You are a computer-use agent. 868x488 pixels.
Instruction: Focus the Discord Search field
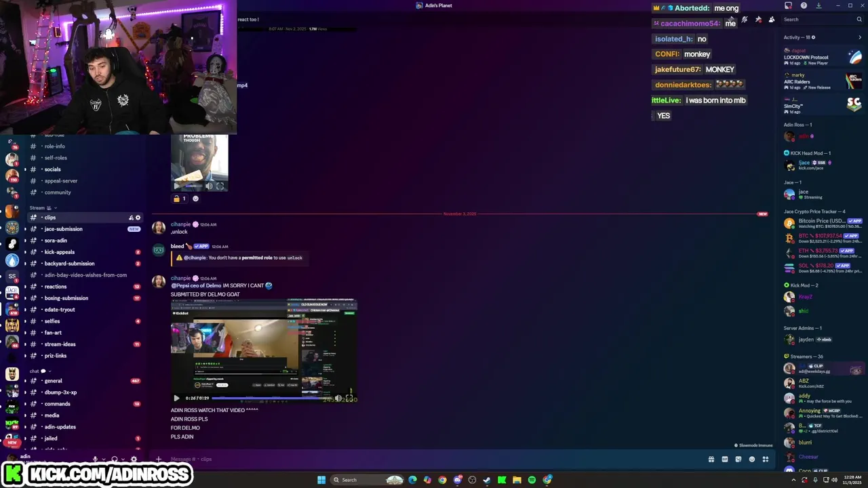point(822,20)
